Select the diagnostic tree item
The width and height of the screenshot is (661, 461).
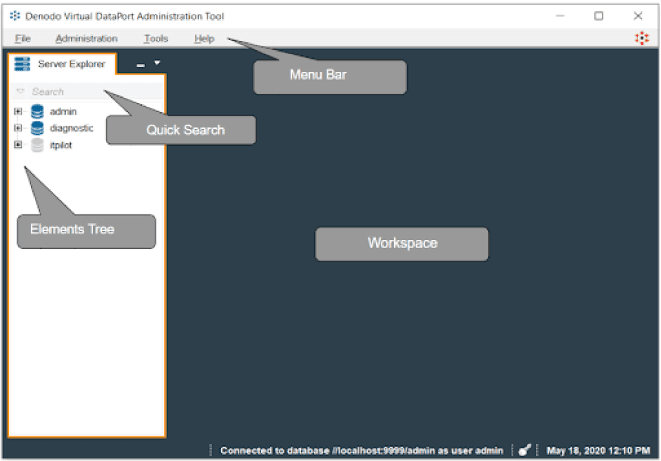pyautogui.click(x=72, y=128)
